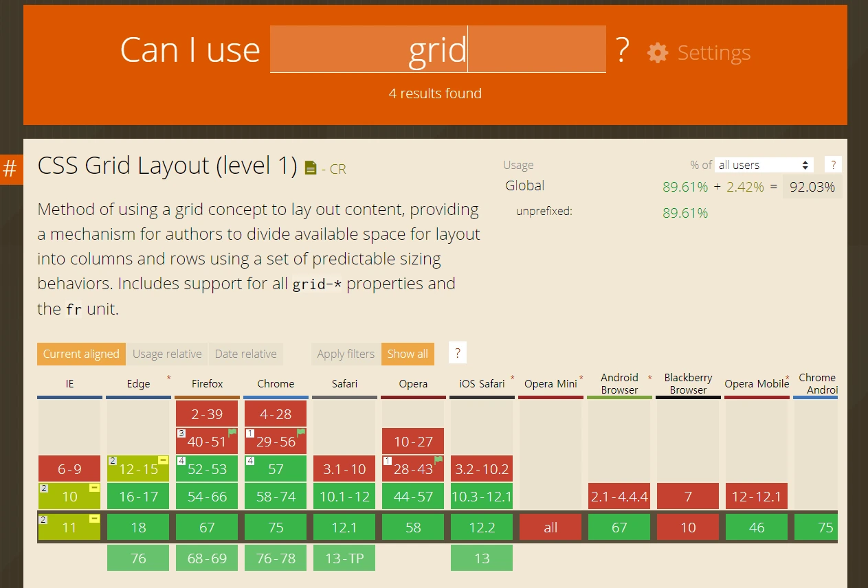868x588 pixels.
Task: Select the Chrome column header
Action: click(x=276, y=384)
